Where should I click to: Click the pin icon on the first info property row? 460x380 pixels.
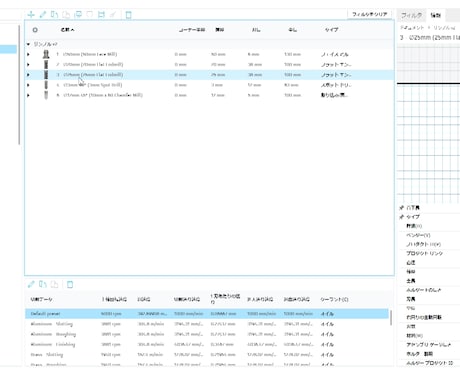tap(402, 208)
